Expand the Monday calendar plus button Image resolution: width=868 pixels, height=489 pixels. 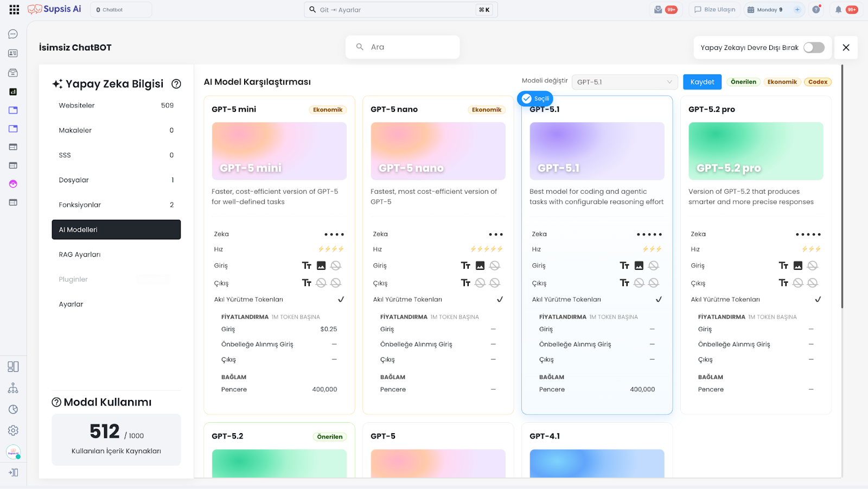(797, 10)
